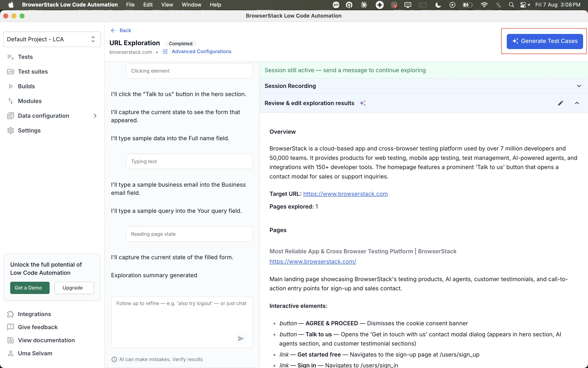Click the Session Recording heading

pyautogui.click(x=290, y=86)
